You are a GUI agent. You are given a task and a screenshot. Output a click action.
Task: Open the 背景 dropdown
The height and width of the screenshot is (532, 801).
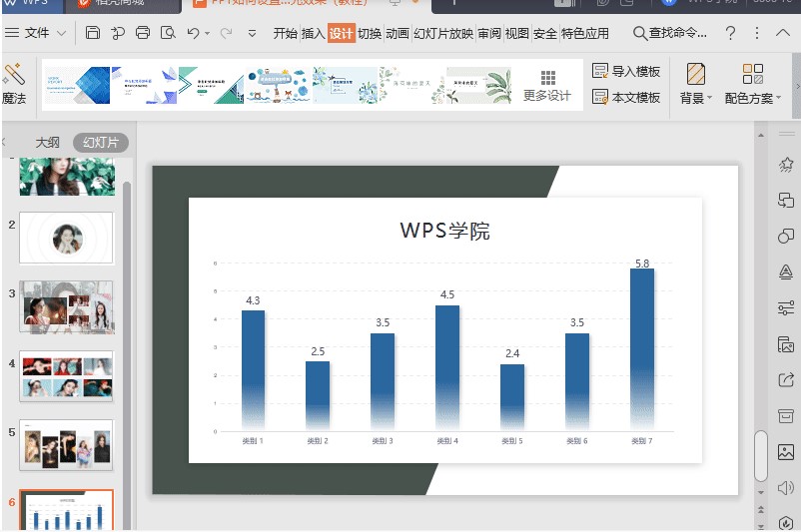pos(696,83)
